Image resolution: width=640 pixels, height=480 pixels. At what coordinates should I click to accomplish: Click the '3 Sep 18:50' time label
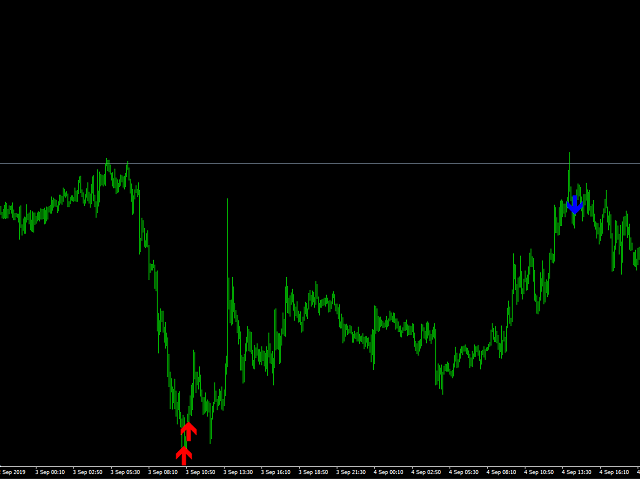pyautogui.click(x=313, y=472)
